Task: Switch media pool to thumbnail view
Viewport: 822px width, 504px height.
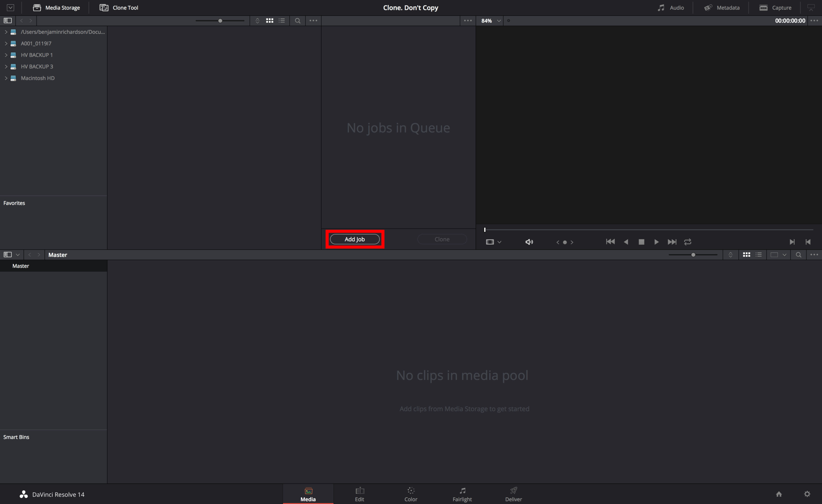Action: (x=747, y=255)
